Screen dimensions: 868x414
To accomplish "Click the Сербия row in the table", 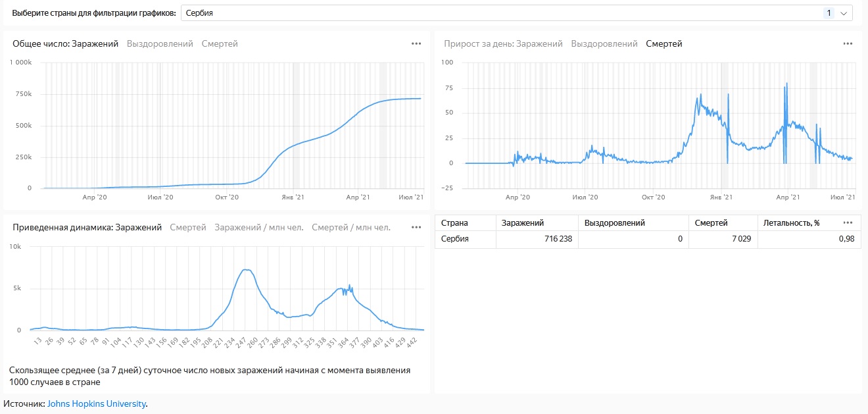I will coord(648,239).
